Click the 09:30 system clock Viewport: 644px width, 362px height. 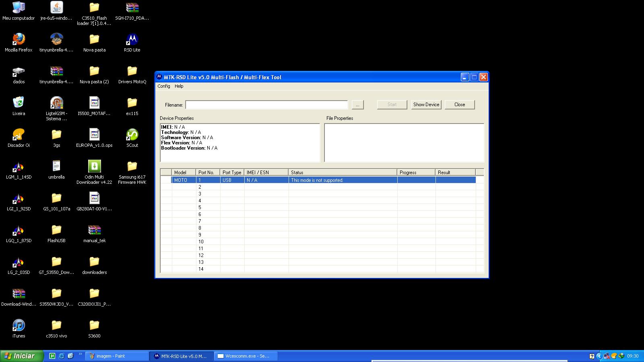point(633,356)
